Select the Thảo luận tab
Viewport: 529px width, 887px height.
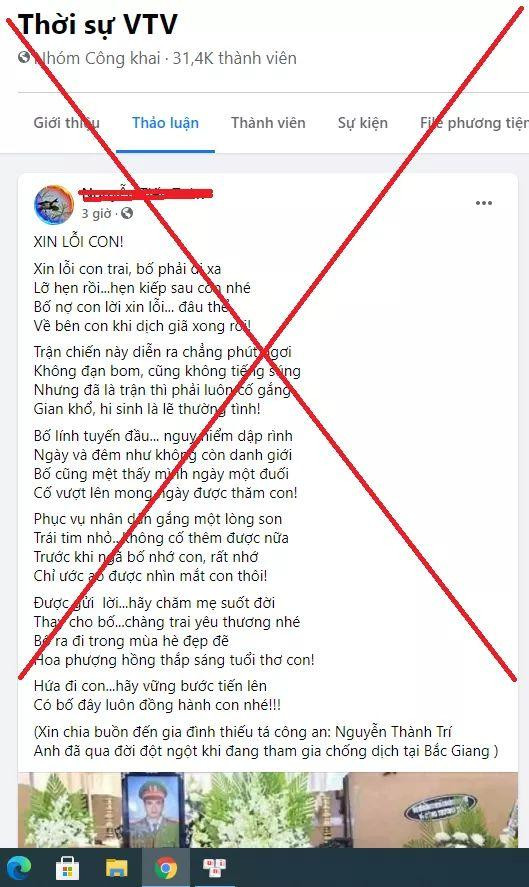click(x=165, y=123)
